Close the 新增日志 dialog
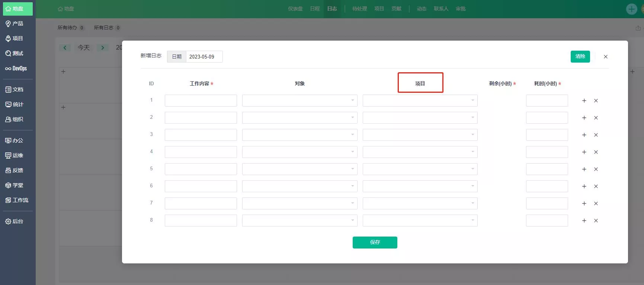The width and height of the screenshot is (644, 285). [606, 57]
